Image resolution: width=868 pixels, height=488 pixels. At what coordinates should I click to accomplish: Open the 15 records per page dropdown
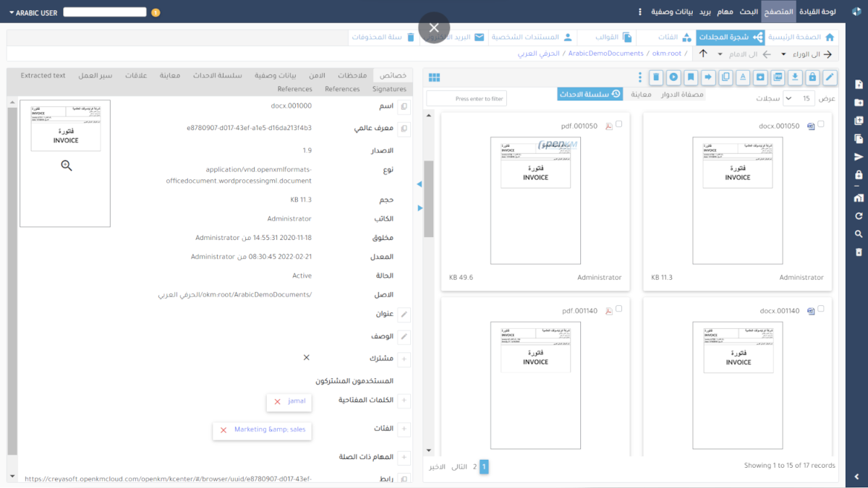click(x=799, y=98)
